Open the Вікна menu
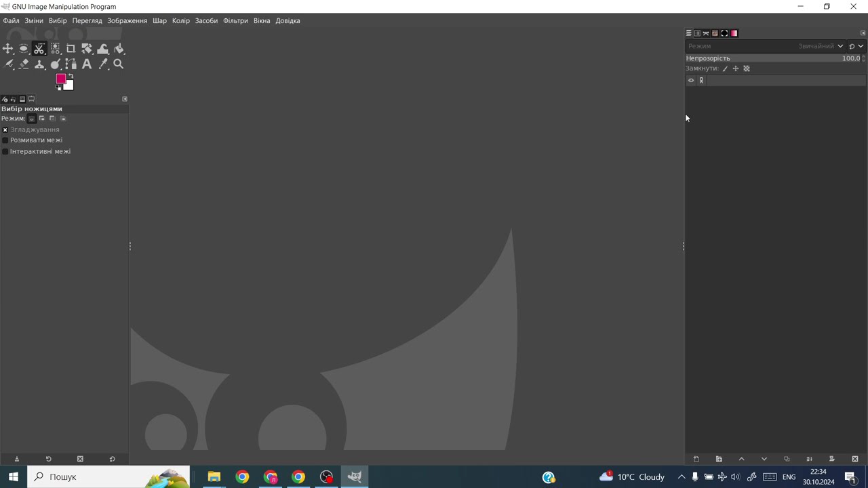The height and width of the screenshot is (488, 868). click(x=262, y=20)
